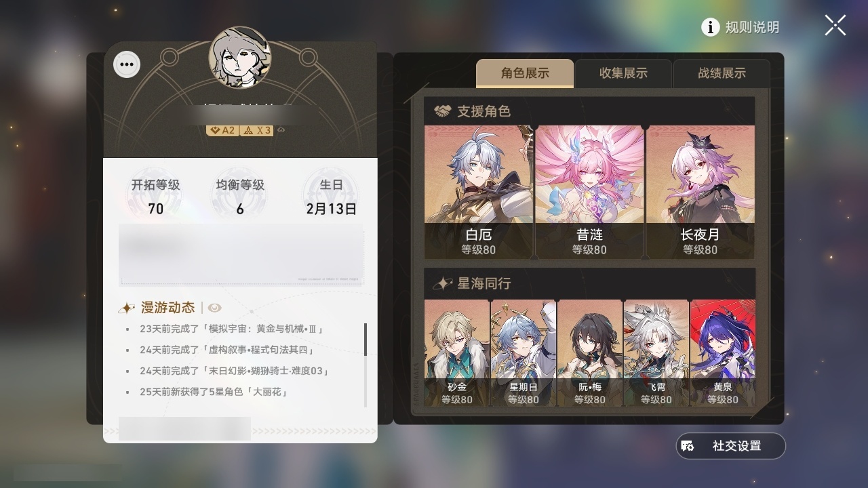
Task: Select support character 昔涟 card
Action: pyautogui.click(x=589, y=192)
